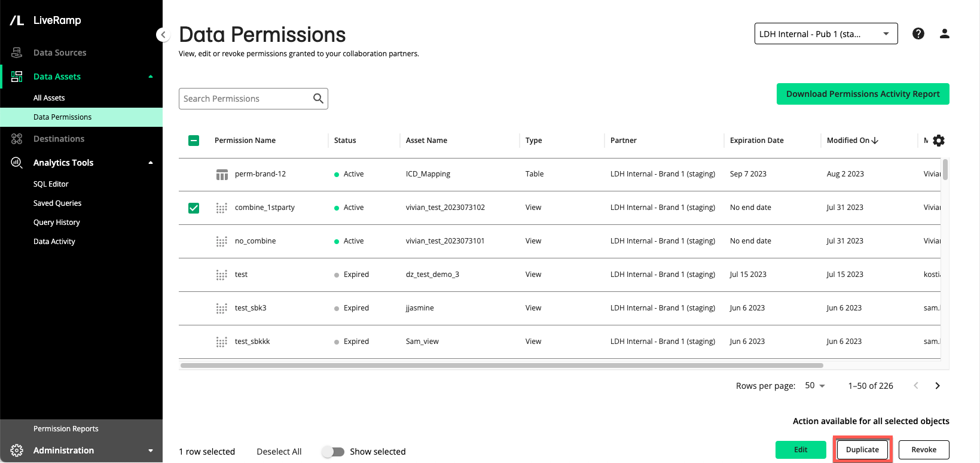This screenshot has width=980, height=463.
Task: Click Download Permissions Activity Report button
Action: pyautogui.click(x=863, y=94)
